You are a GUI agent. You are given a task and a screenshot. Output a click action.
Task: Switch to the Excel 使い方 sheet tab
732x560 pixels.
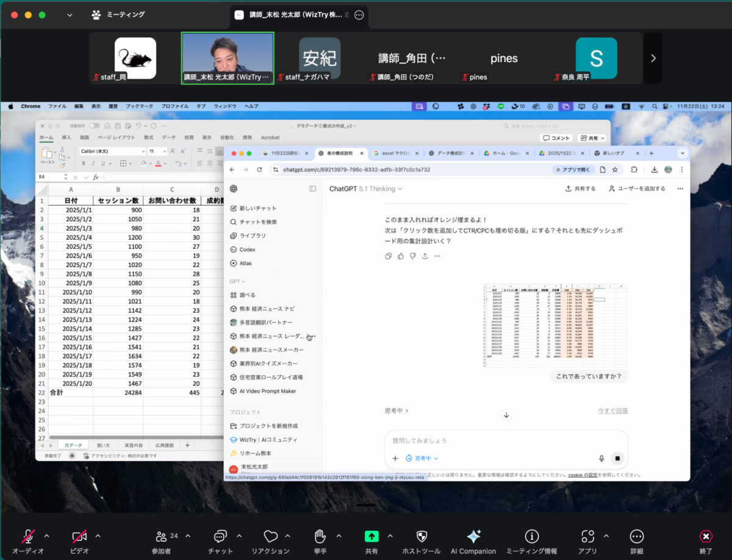[103, 445]
